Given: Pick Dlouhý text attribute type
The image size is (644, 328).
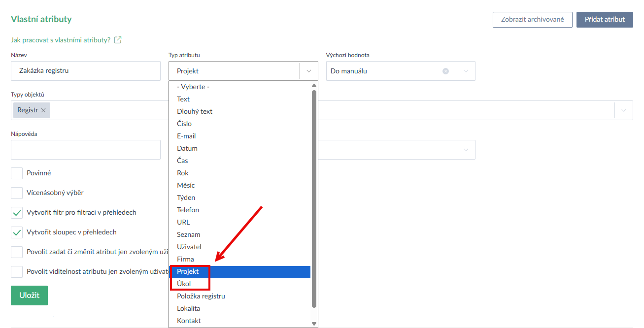Looking at the screenshot, I should tap(195, 112).
